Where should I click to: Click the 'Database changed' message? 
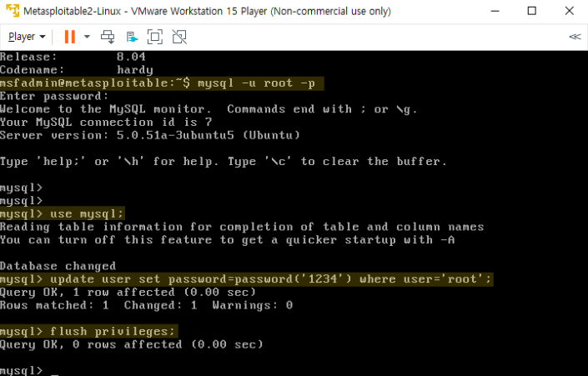(x=58, y=266)
